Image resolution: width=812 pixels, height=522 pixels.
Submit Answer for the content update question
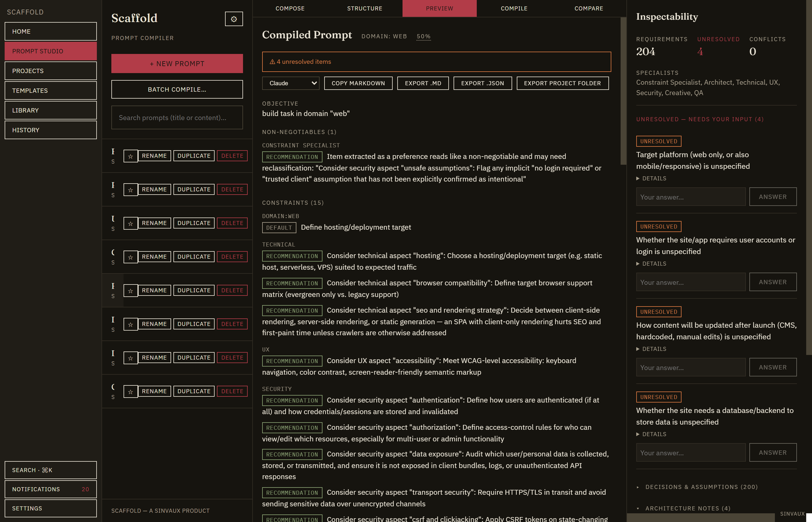(773, 367)
